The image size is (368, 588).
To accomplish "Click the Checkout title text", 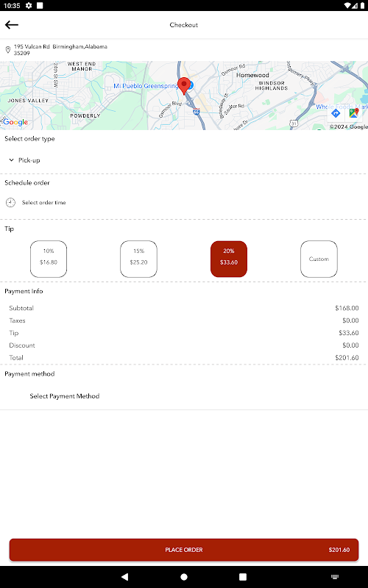I will pos(183,25).
